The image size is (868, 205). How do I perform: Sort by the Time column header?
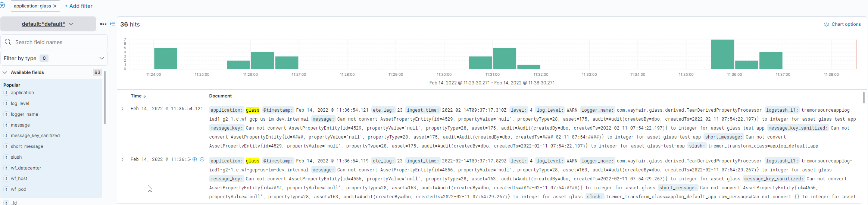click(136, 96)
